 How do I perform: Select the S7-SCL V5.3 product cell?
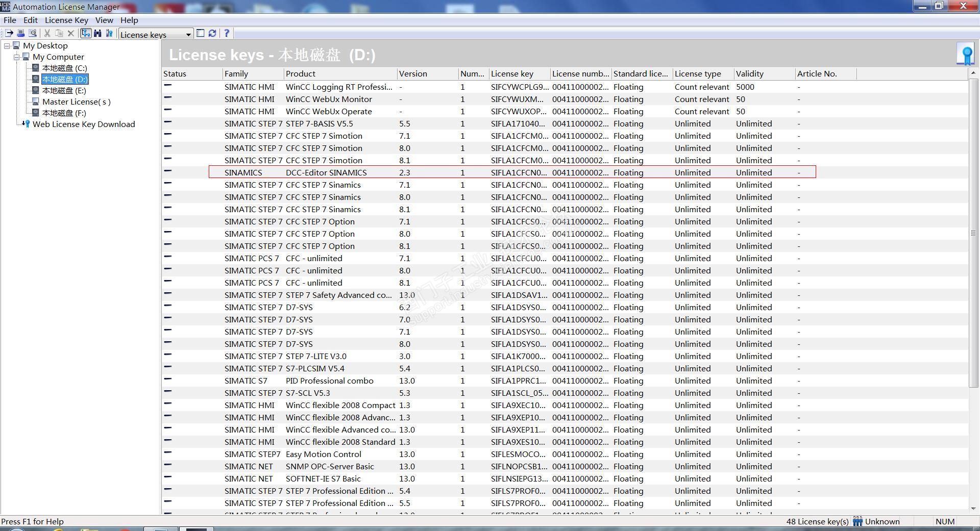coord(308,393)
